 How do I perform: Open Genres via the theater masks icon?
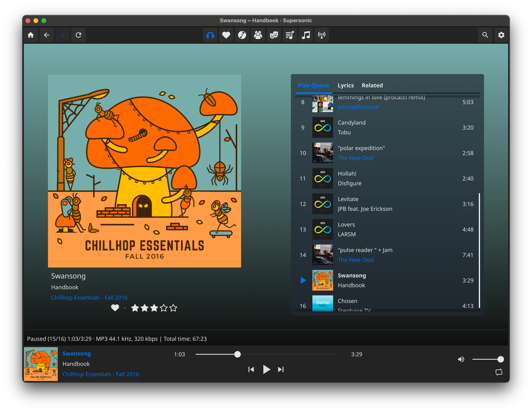[274, 35]
